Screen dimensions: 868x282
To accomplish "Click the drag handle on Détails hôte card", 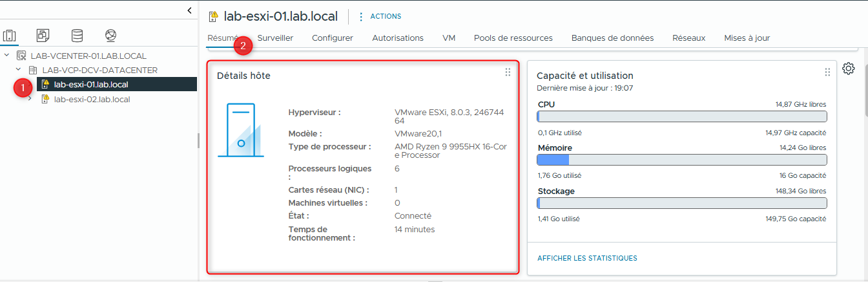I will [508, 72].
